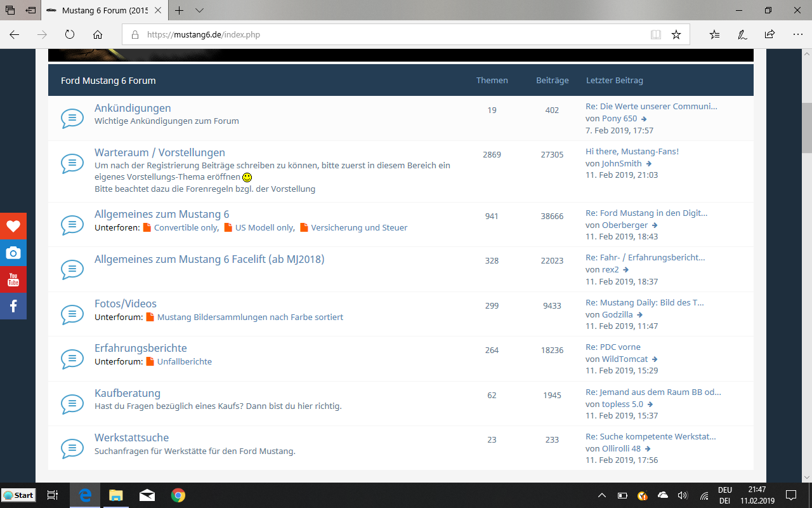Jump to latest post arrow next to topless 5.0

pyautogui.click(x=650, y=404)
